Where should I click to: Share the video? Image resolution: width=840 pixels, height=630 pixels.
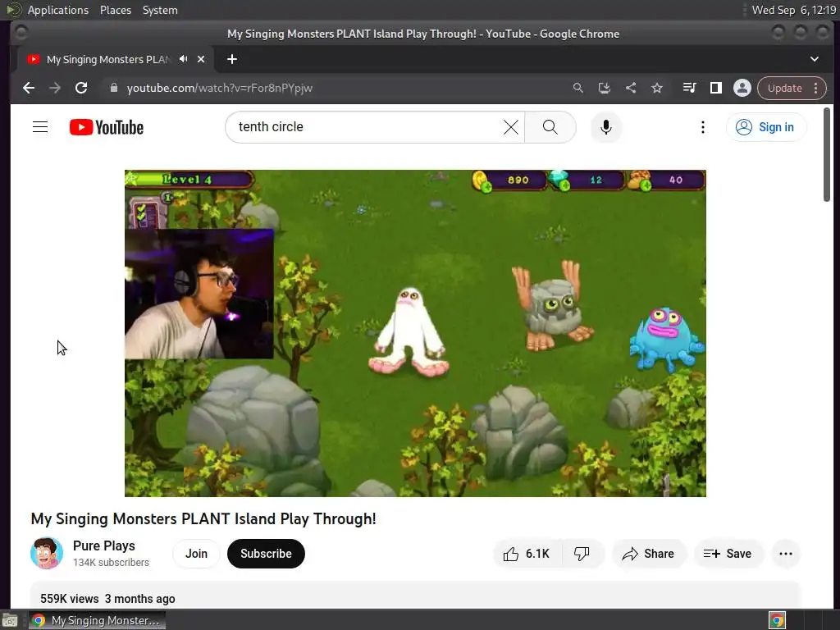648,554
